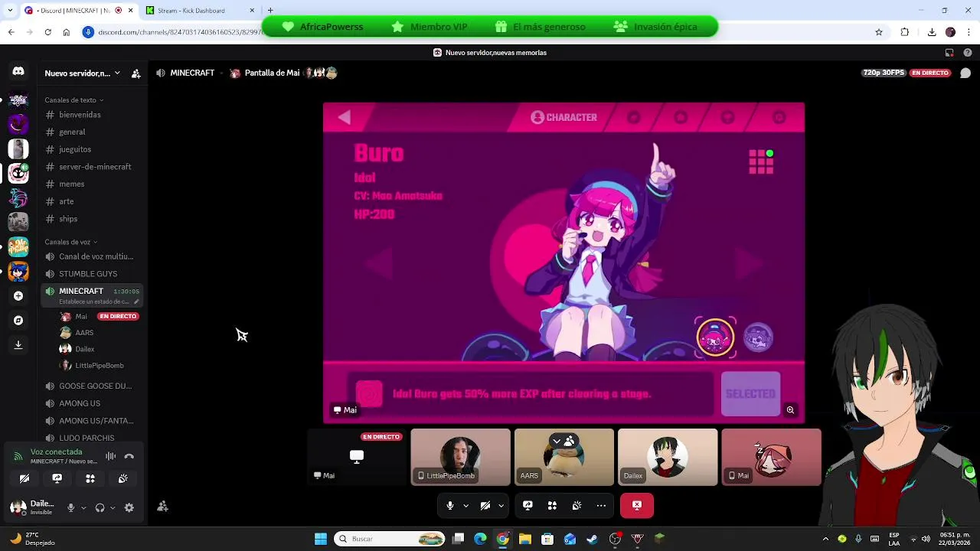Open Steam from the Windows taskbar
Viewport: 980px width, 551px height.
pyautogui.click(x=592, y=539)
